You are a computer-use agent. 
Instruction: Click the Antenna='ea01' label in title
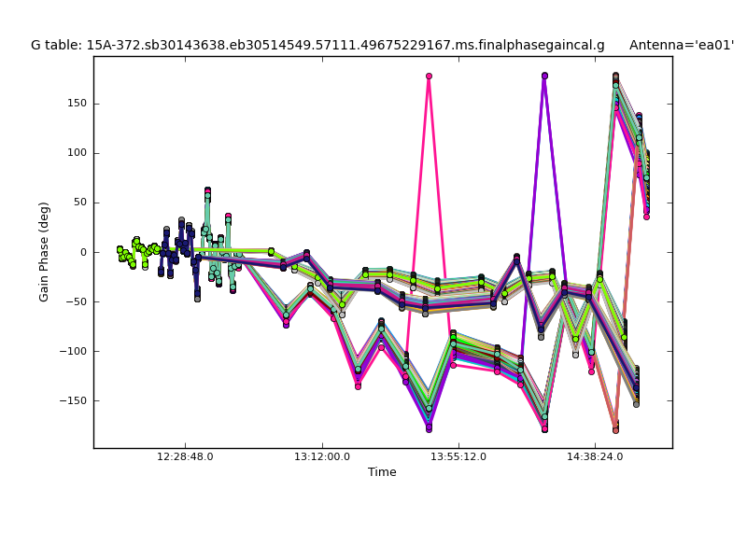coord(681,45)
